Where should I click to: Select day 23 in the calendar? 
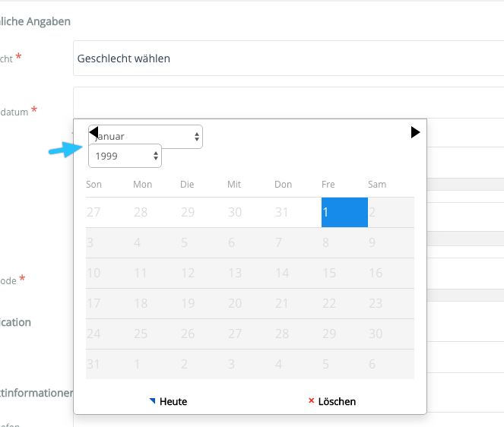click(391, 303)
